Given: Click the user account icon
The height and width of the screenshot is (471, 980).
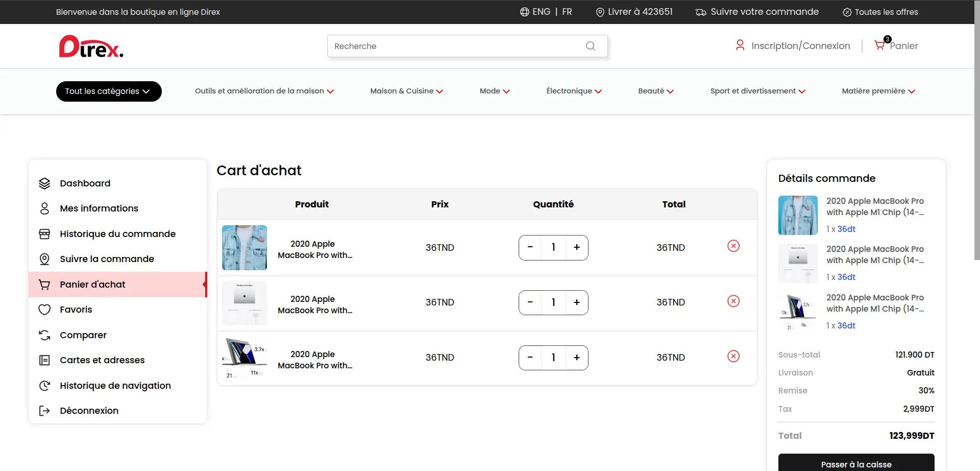Looking at the screenshot, I should coord(740,45).
